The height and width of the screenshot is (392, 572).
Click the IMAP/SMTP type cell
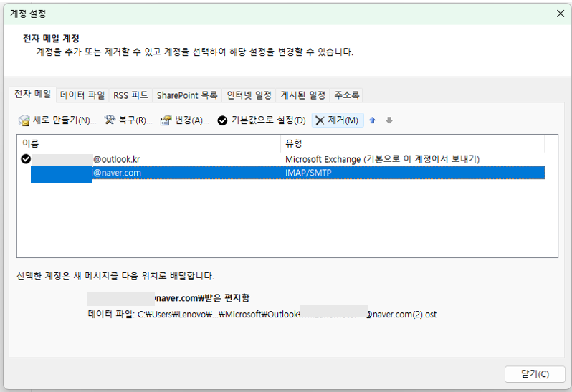[x=308, y=173]
